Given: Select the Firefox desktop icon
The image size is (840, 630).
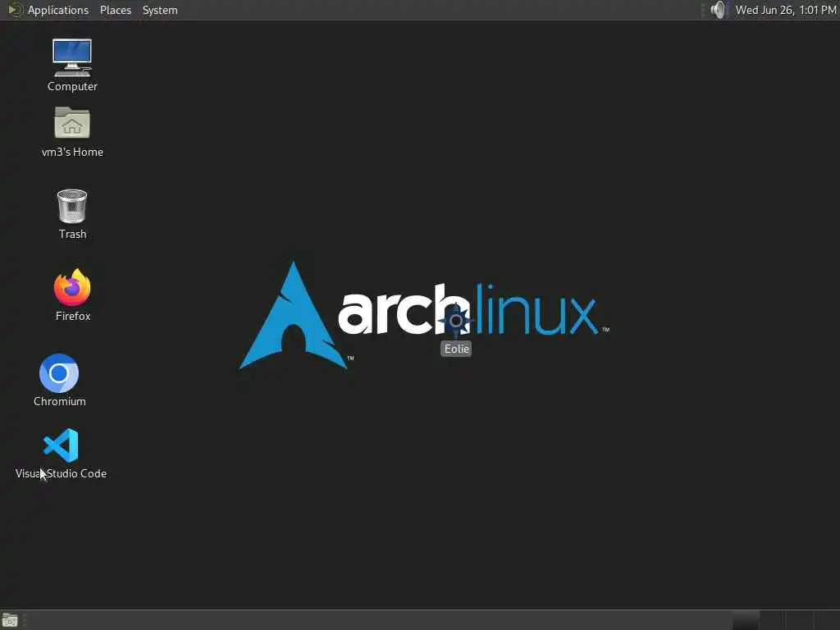Looking at the screenshot, I should (72, 287).
